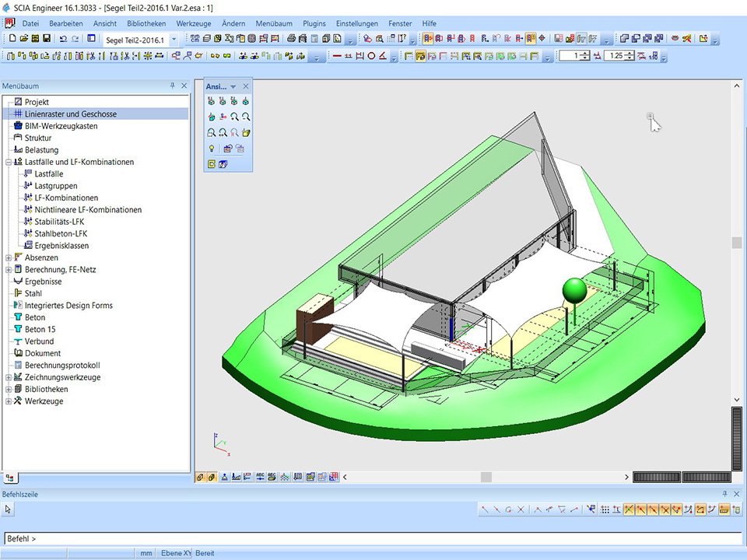
Task: Click the mouse pointer icon in the Befehlszeile panel
Action: pyautogui.click(x=9, y=509)
